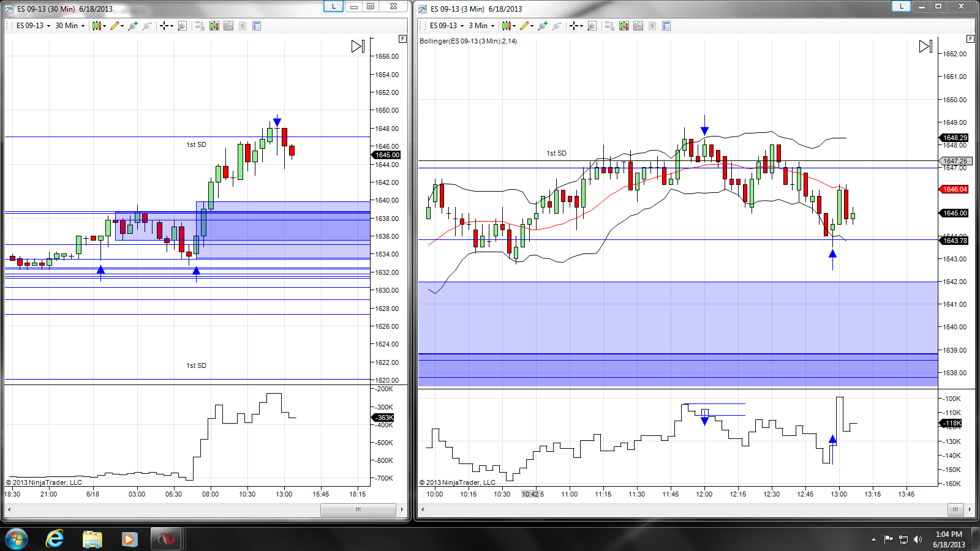Image resolution: width=980 pixels, height=551 pixels.
Task: Toggle the L link button in 30 Min window
Action: 333,6
